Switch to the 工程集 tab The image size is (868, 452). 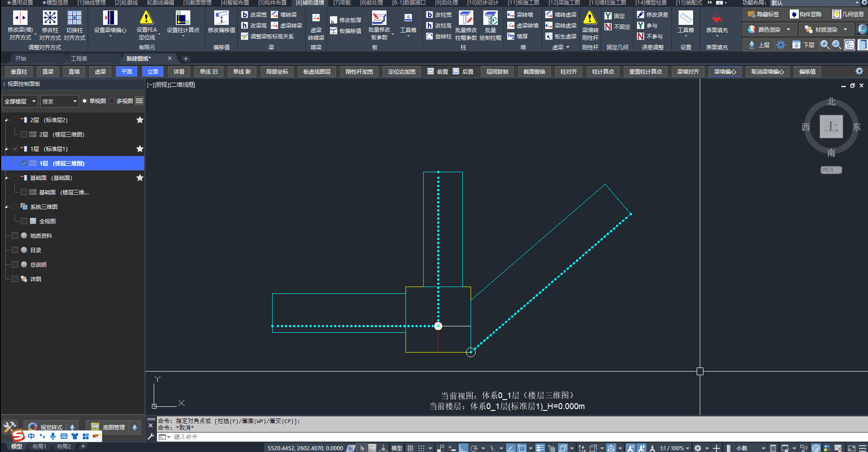tap(79, 59)
